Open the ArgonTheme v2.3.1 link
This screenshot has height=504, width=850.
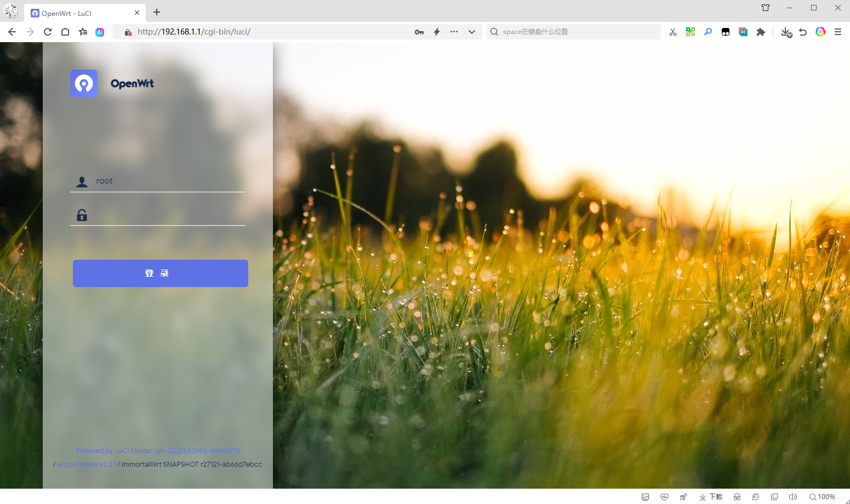pyautogui.click(x=87, y=465)
